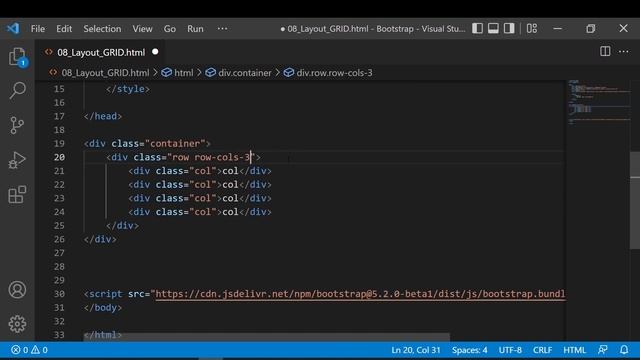Screen dimensions: 640x360
Task: Open the View menu
Action: pos(142,29)
